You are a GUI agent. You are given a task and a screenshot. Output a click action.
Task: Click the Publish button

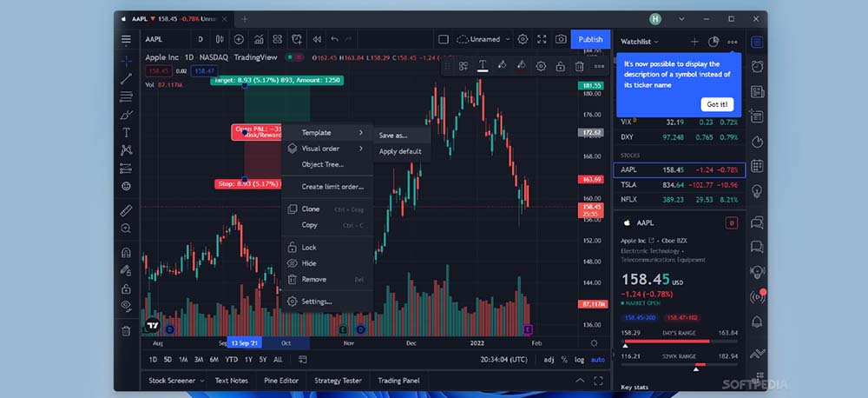pyautogui.click(x=590, y=39)
